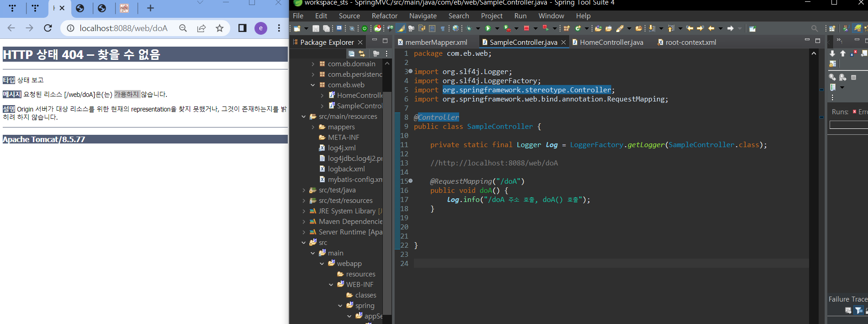The height and width of the screenshot is (324, 868).
Task: Go to Last Edit Location arrow icon
Action: (690, 28)
